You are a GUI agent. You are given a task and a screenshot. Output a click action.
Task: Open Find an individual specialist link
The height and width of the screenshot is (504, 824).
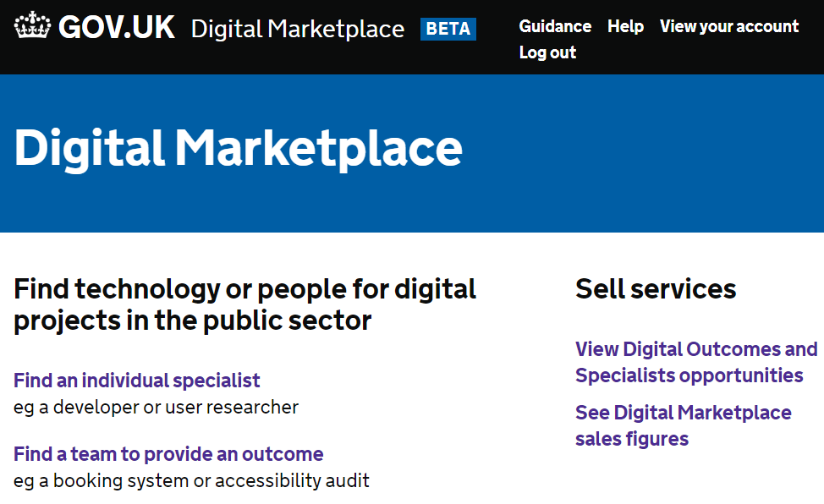coord(137,381)
